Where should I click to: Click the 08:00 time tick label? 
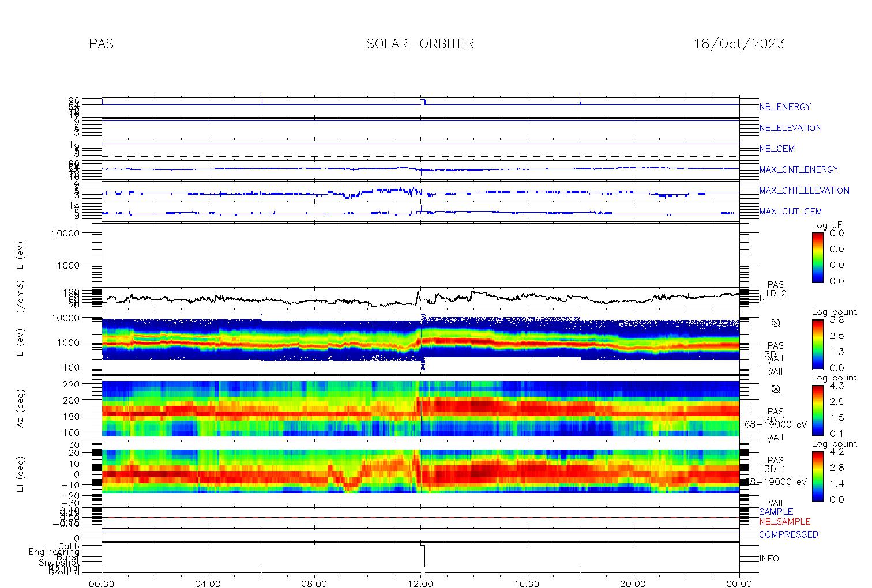(314, 583)
